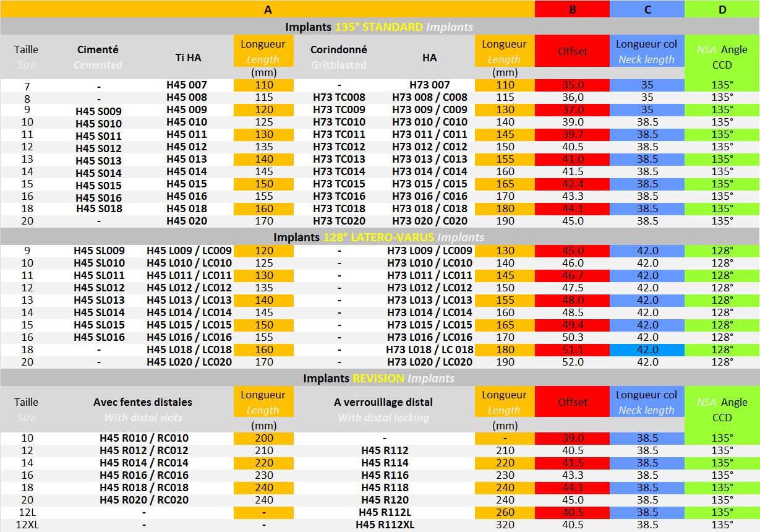Viewport: 760px width, 532px height.
Task: Click the H73 L018 / LC 018 cell
Action: [430, 350]
